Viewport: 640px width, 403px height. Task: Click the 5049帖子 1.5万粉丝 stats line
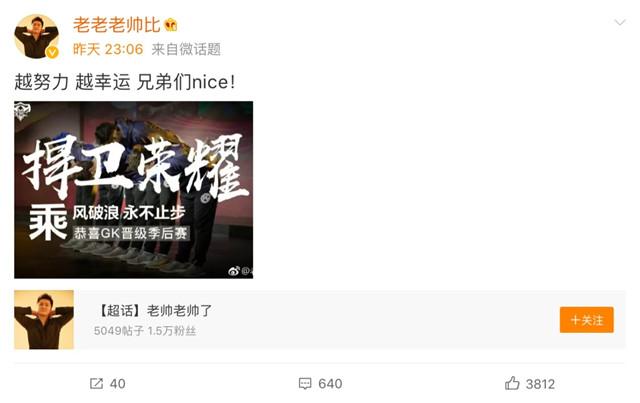(x=145, y=331)
